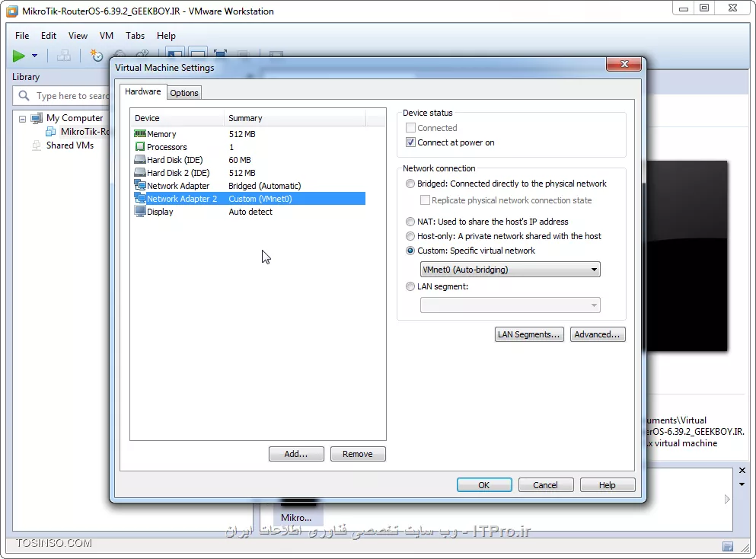Toggle the Connect at power on checkbox
The height and width of the screenshot is (559, 756).
[x=411, y=142]
